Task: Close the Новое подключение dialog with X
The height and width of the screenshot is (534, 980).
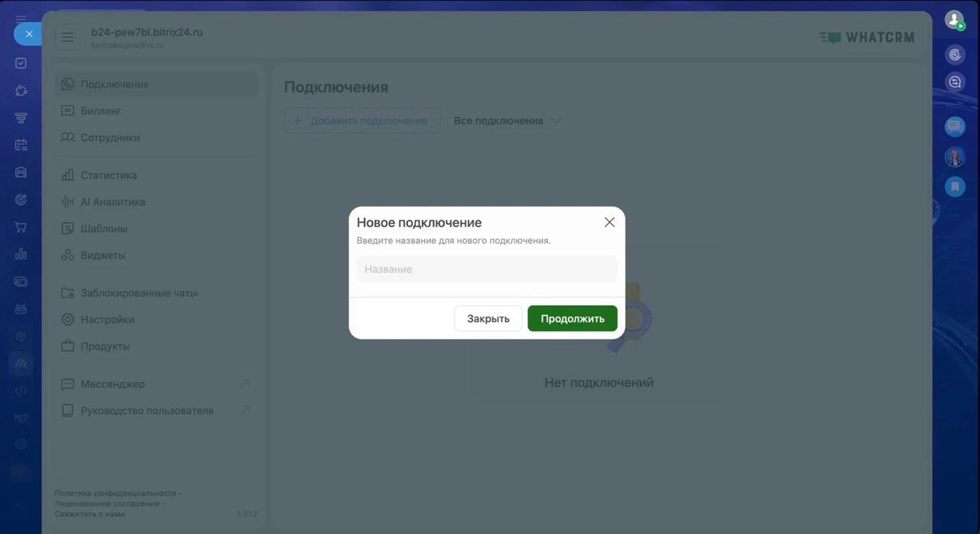Action: [609, 222]
